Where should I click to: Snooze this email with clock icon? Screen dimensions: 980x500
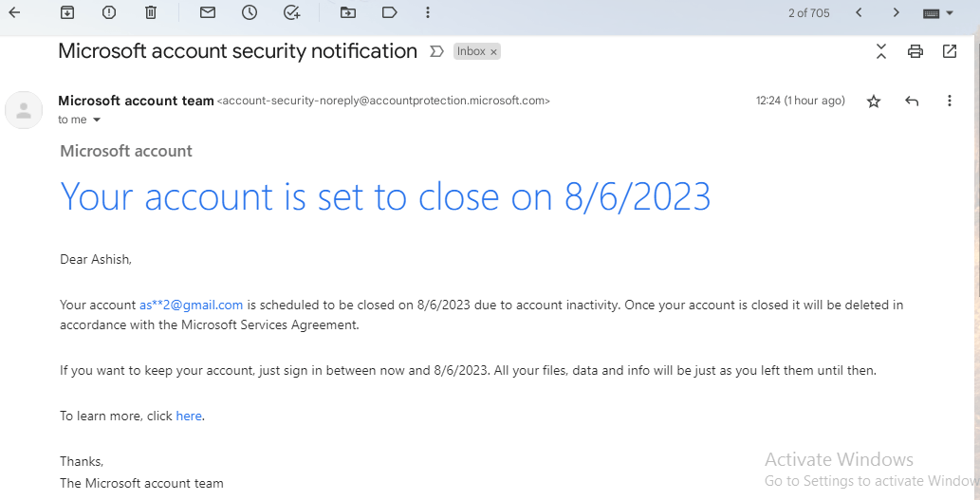[x=250, y=12]
